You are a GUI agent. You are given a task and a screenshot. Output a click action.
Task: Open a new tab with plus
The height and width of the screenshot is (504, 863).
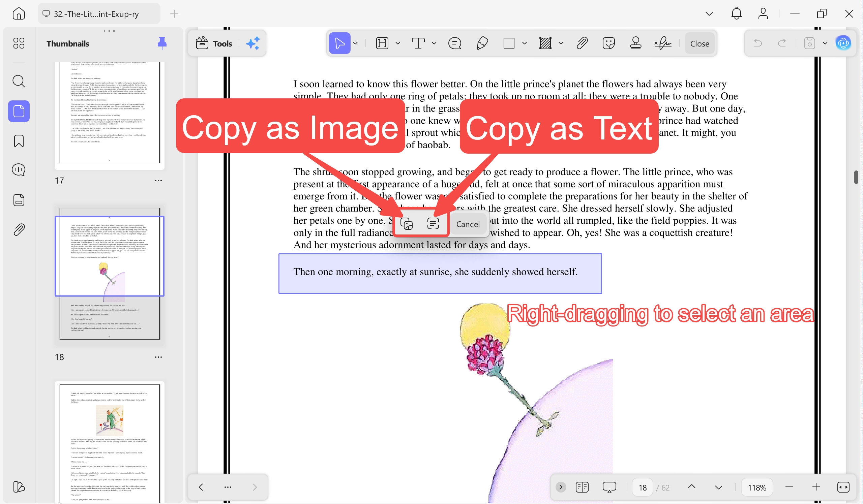click(x=174, y=14)
